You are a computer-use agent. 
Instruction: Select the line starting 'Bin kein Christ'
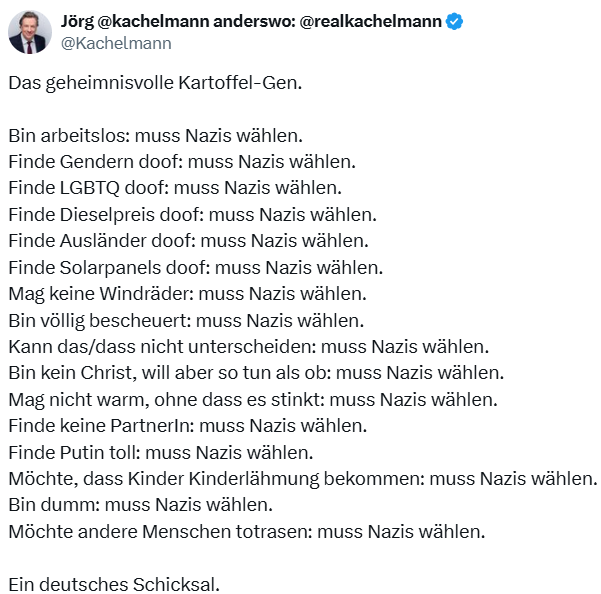(x=256, y=373)
